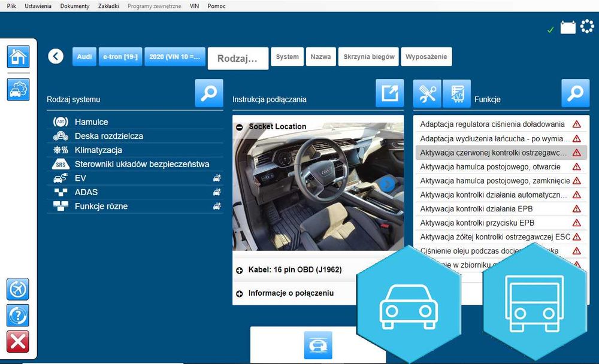599x364 pixels.
Task: Select EV system type
Action: (x=135, y=178)
